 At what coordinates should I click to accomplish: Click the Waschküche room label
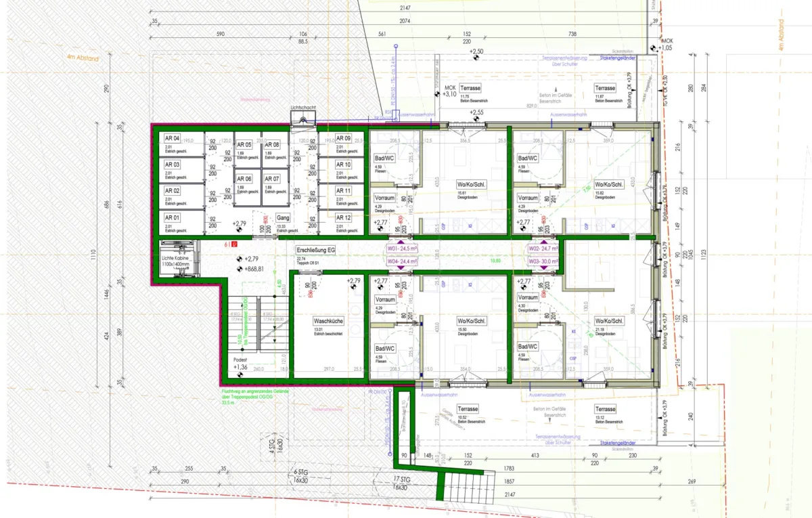tap(330, 322)
